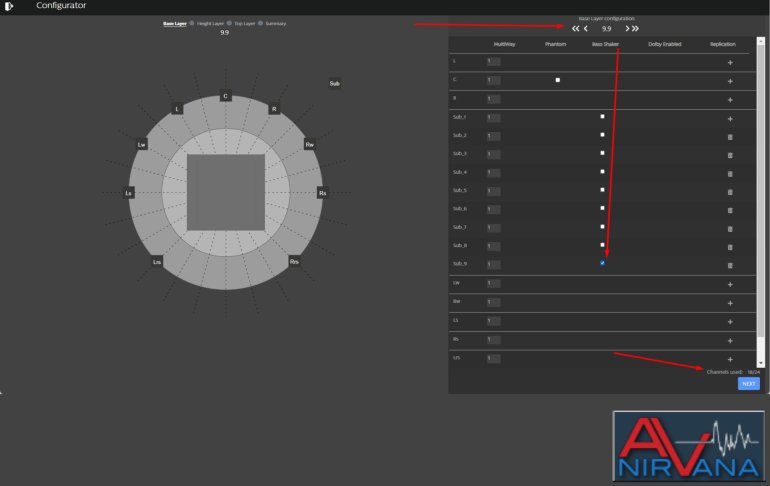Check Bass Shaker for Sub_1
Screen dimensions: 770x486
(602, 117)
